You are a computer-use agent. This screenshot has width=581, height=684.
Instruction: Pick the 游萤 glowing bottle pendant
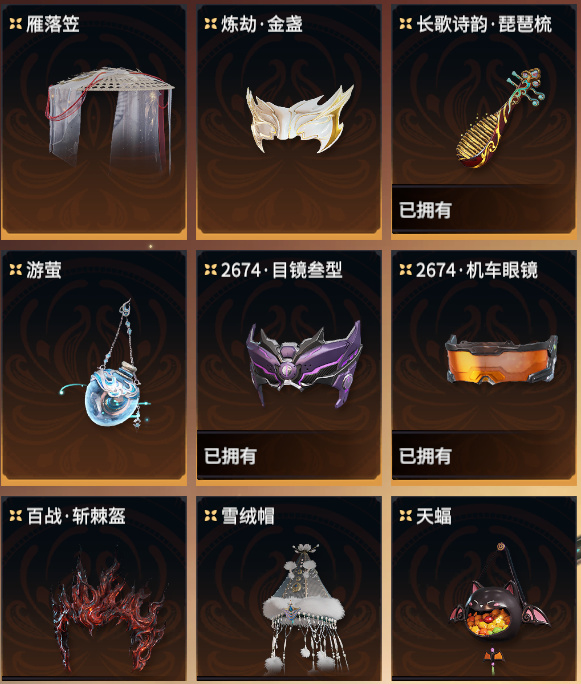(106, 364)
